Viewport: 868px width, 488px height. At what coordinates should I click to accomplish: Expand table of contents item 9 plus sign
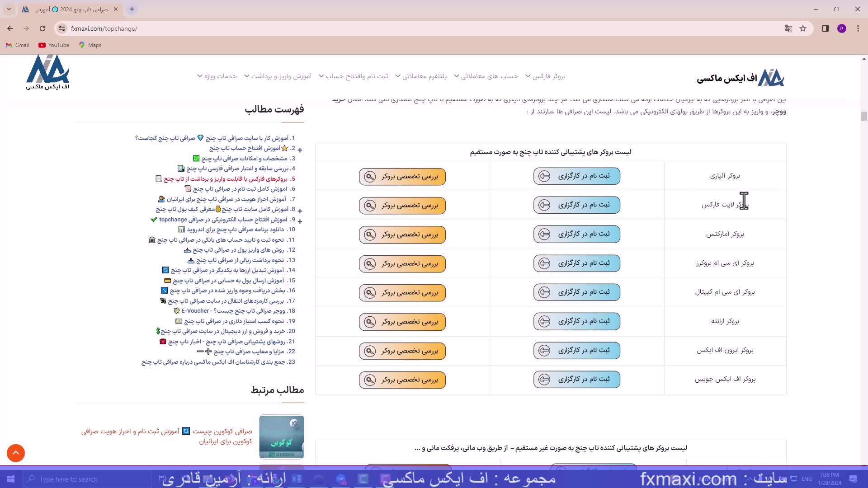(300, 221)
